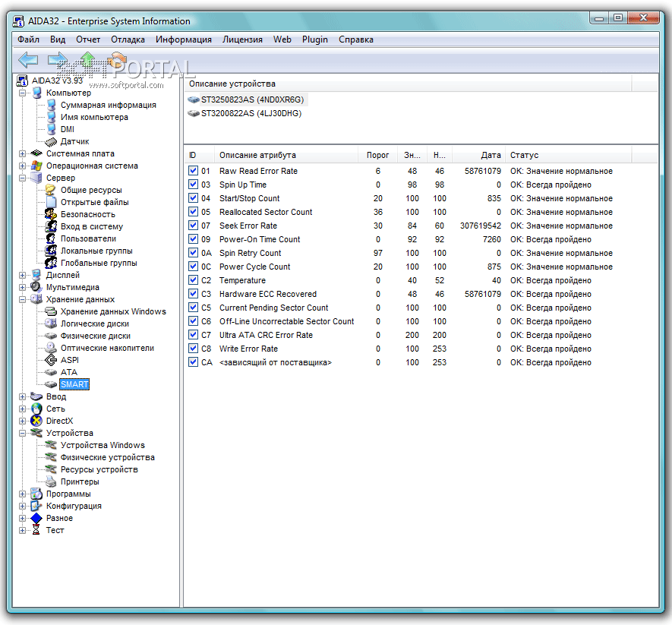Click the Принтеры printer icon
The width and height of the screenshot is (672, 625).
point(51,481)
